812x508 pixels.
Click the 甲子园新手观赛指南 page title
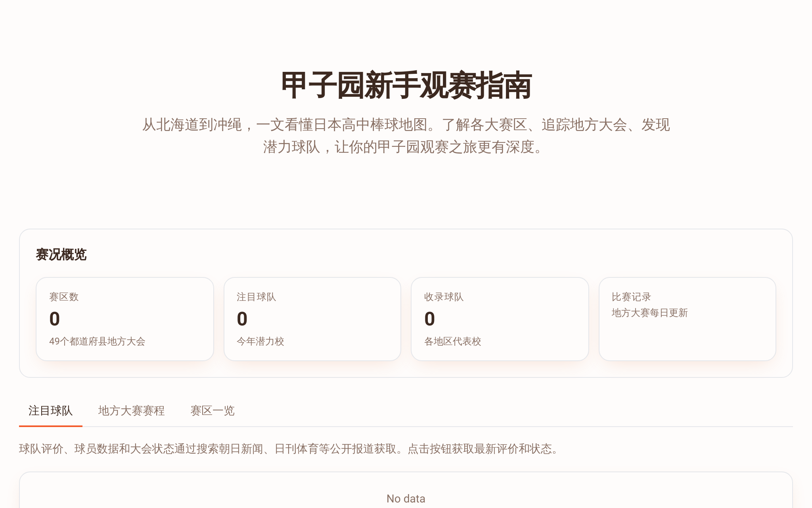(406, 86)
